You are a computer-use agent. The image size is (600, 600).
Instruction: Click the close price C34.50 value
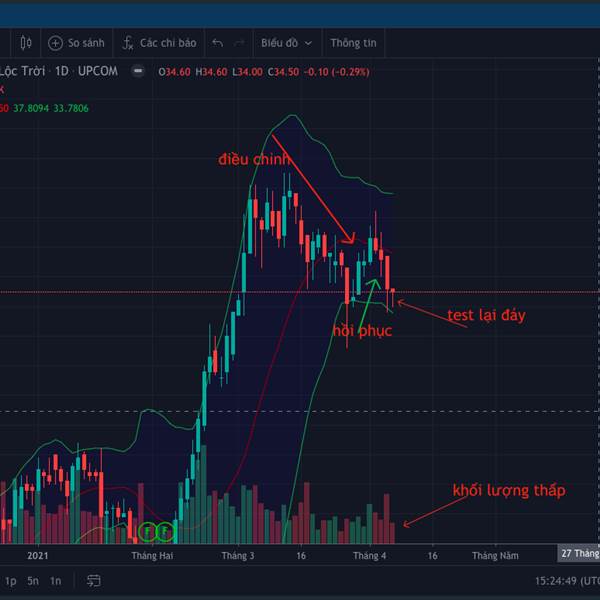pos(283,72)
